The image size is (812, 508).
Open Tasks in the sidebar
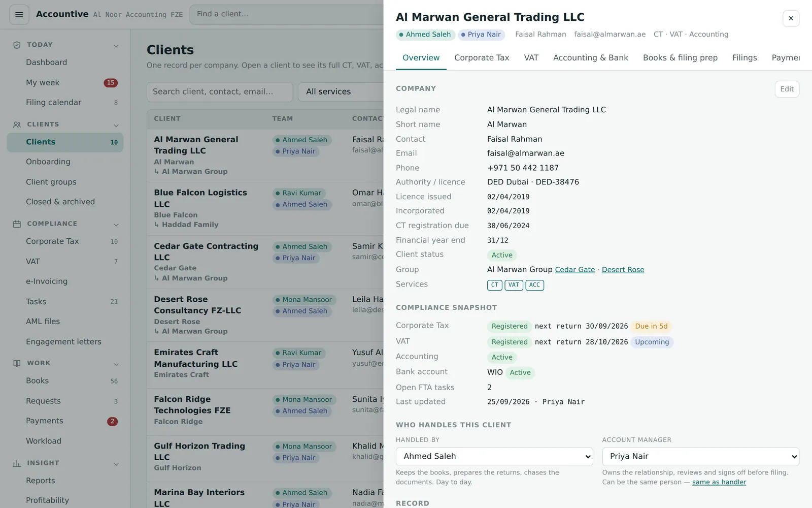(65, 302)
